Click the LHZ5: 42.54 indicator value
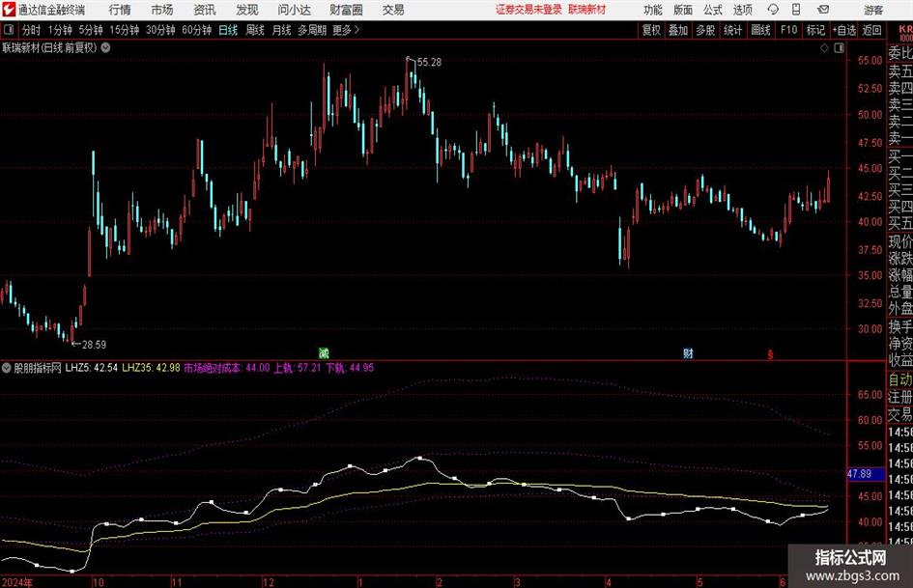 pos(92,368)
